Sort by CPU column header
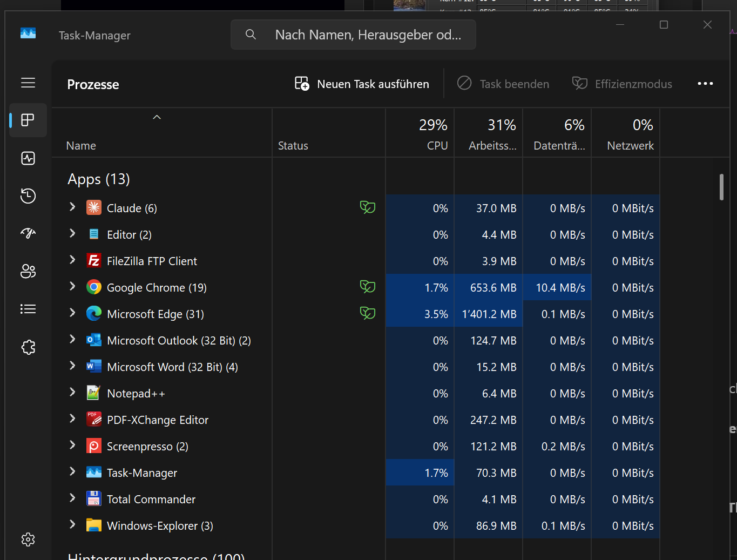This screenshot has width=737, height=560. (420, 133)
